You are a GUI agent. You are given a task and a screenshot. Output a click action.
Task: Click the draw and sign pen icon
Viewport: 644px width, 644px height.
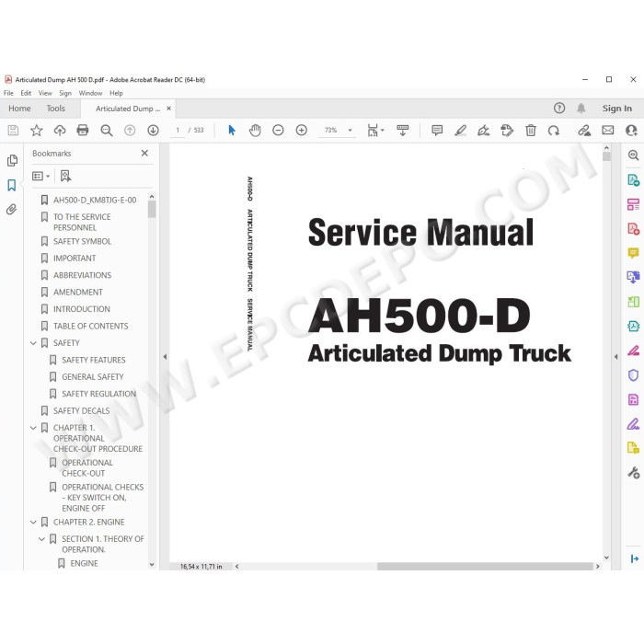coord(483,131)
